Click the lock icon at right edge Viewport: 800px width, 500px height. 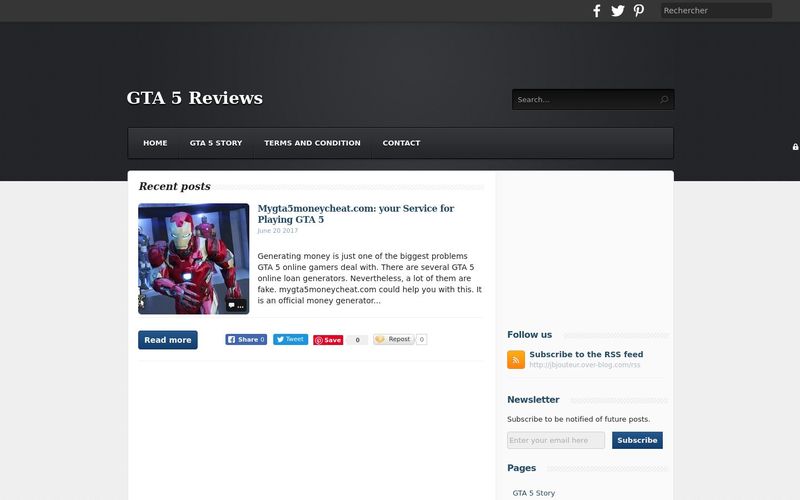[795, 147]
